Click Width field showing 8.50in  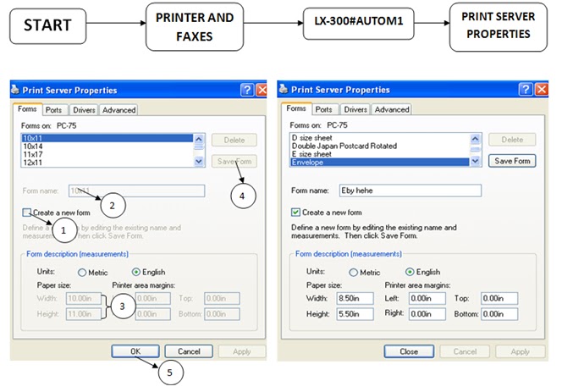[x=355, y=298]
